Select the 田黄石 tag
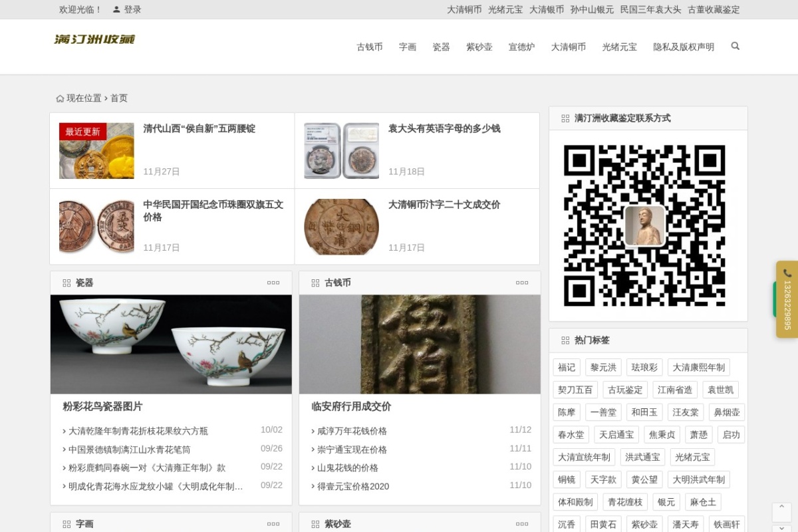Viewport: 798px width, 532px height. click(603, 525)
